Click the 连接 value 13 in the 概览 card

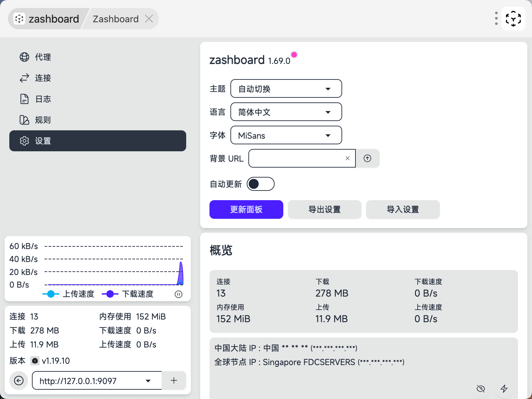221,293
